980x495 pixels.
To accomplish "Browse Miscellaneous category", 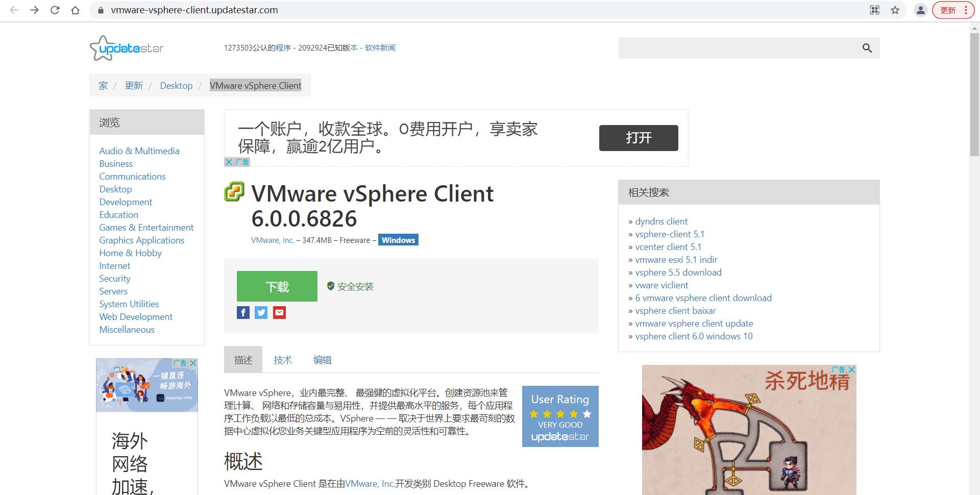I will [x=127, y=330].
